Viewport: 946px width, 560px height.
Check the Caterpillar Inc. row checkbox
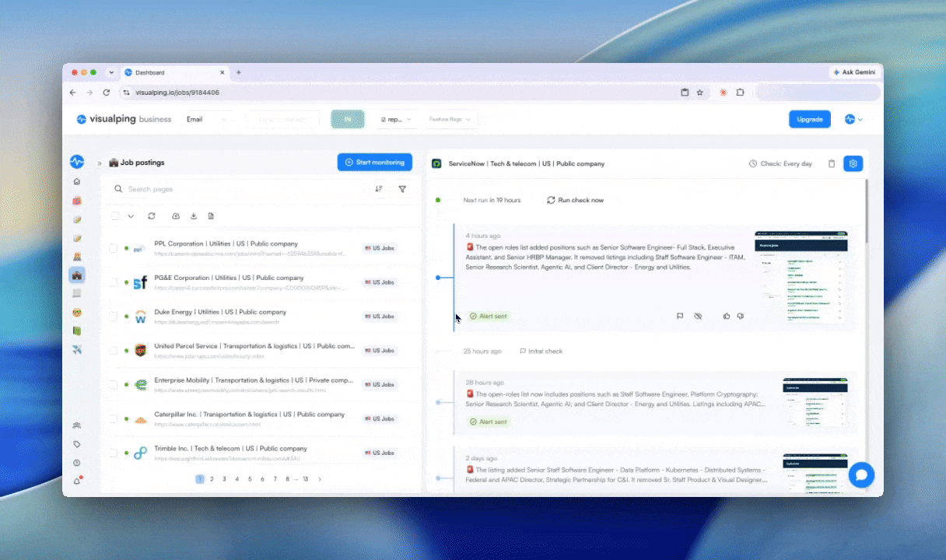(x=113, y=418)
